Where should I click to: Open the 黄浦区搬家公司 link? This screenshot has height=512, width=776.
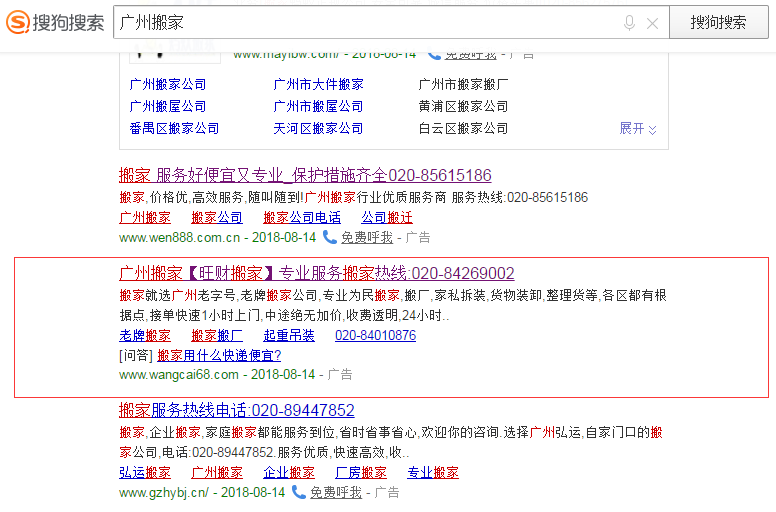[463, 106]
